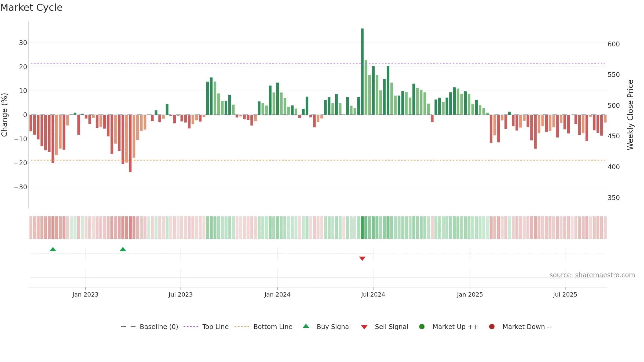The width and height of the screenshot is (644, 362).
Task: Toggle the Sell Signal legend entry
Action: point(385,327)
